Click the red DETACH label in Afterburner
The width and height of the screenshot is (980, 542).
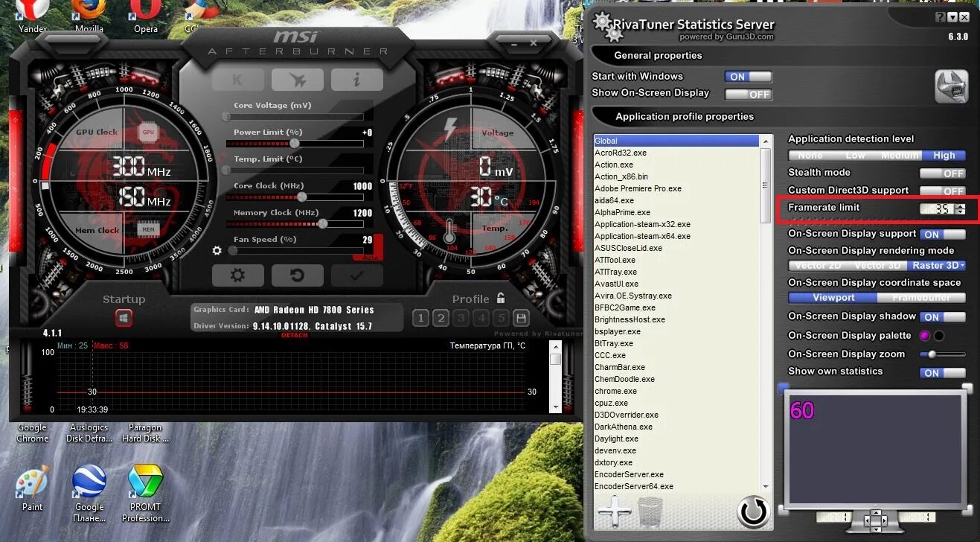click(295, 335)
